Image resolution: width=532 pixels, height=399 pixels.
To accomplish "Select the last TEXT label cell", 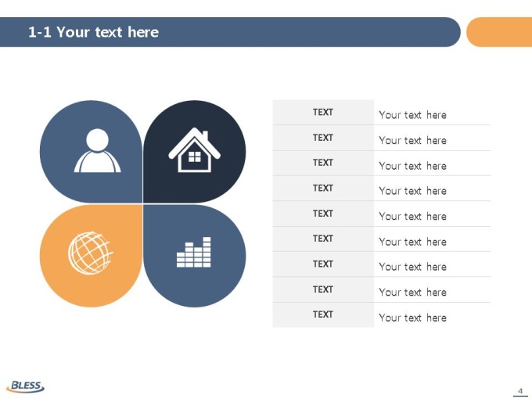I will coord(323,315).
